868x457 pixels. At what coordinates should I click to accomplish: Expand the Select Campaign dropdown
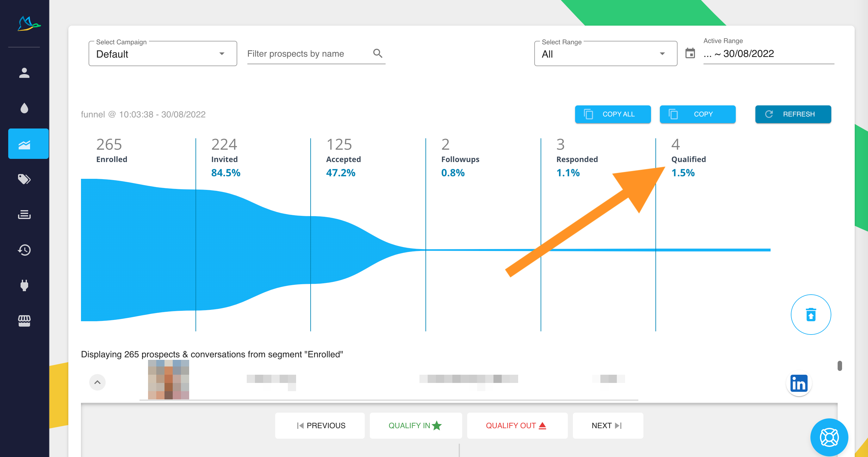[x=163, y=54]
